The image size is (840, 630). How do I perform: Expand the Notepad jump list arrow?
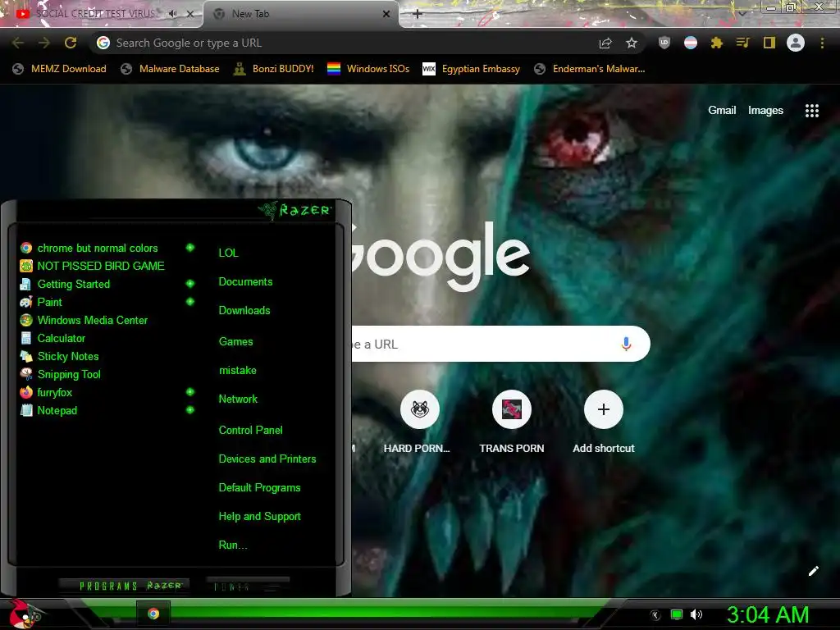pyautogui.click(x=190, y=410)
